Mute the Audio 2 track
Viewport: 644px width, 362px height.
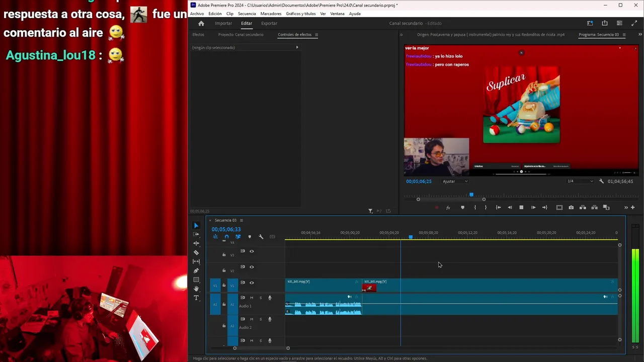point(252,319)
